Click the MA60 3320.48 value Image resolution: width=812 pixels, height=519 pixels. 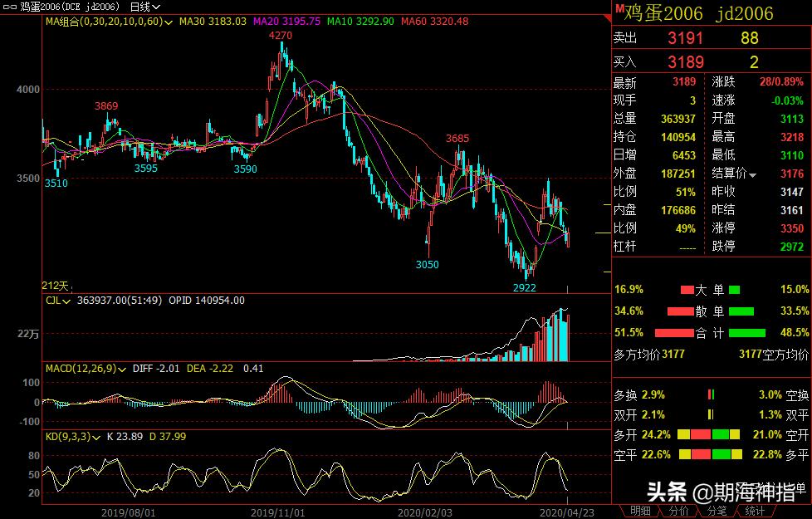[435, 22]
